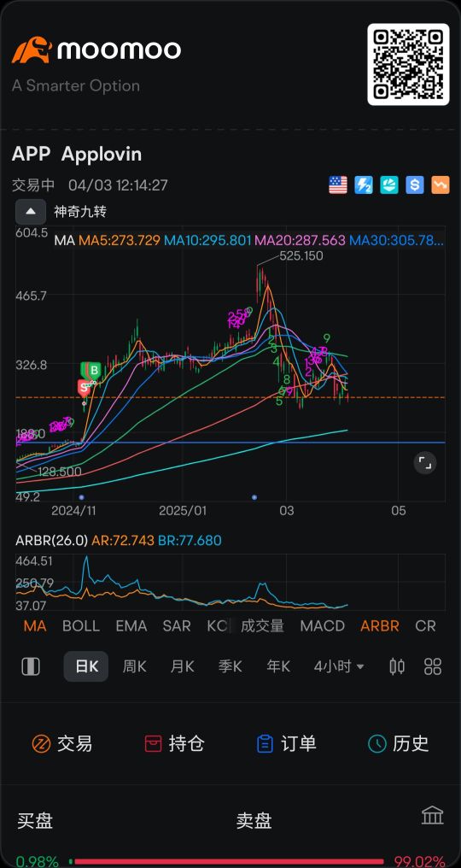The image size is (461, 868).
Task: Open the 订单 orders section
Action: point(287,743)
